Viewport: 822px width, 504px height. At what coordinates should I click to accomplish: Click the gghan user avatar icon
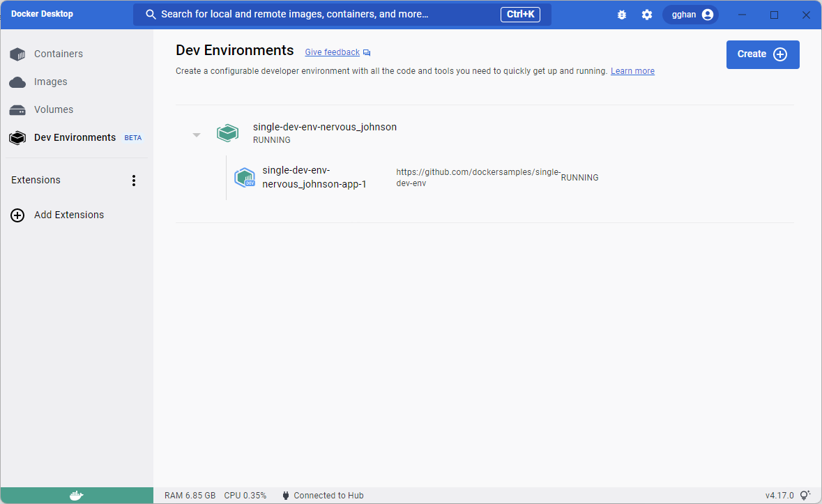pos(707,15)
